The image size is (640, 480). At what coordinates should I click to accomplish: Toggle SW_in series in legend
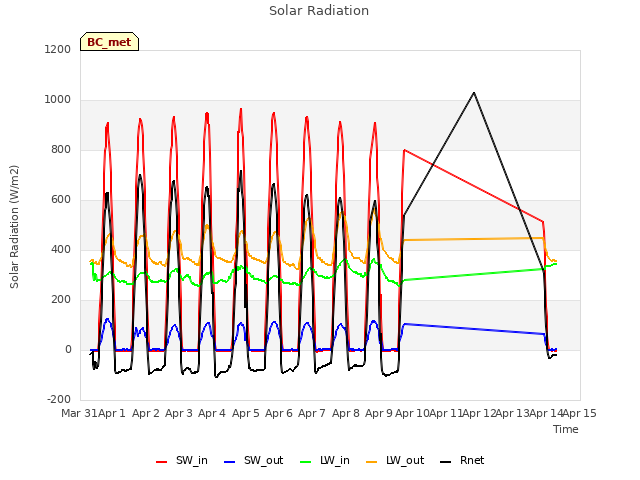pyautogui.click(x=182, y=460)
